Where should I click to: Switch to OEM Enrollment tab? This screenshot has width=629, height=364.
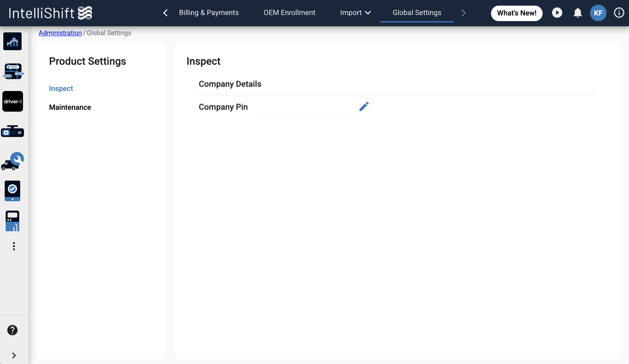click(290, 13)
